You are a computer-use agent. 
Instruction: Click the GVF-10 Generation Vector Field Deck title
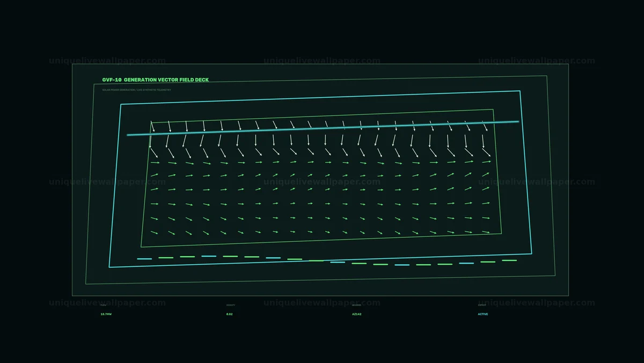pos(156,80)
